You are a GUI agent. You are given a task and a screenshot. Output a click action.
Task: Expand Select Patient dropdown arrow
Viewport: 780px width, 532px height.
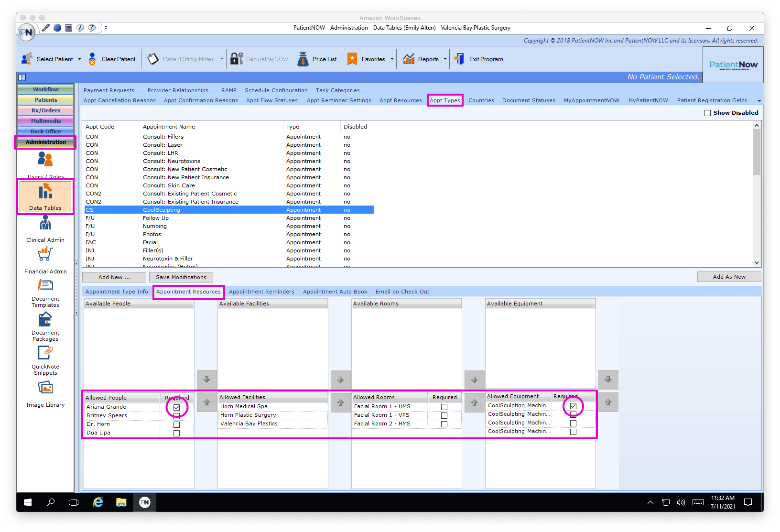click(79, 59)
